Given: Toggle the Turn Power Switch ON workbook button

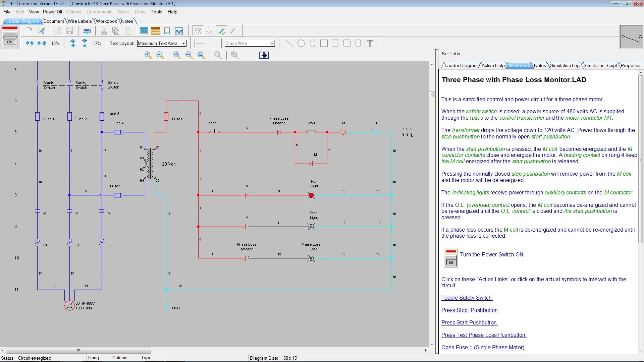Looking at the screenshot, I should pos(451,257).
